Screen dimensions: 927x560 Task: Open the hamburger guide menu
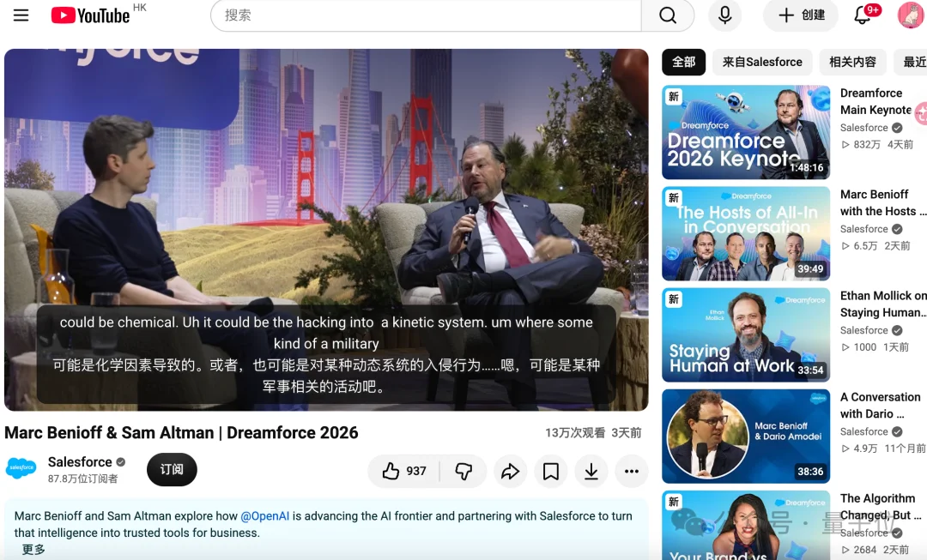point(21,15)
